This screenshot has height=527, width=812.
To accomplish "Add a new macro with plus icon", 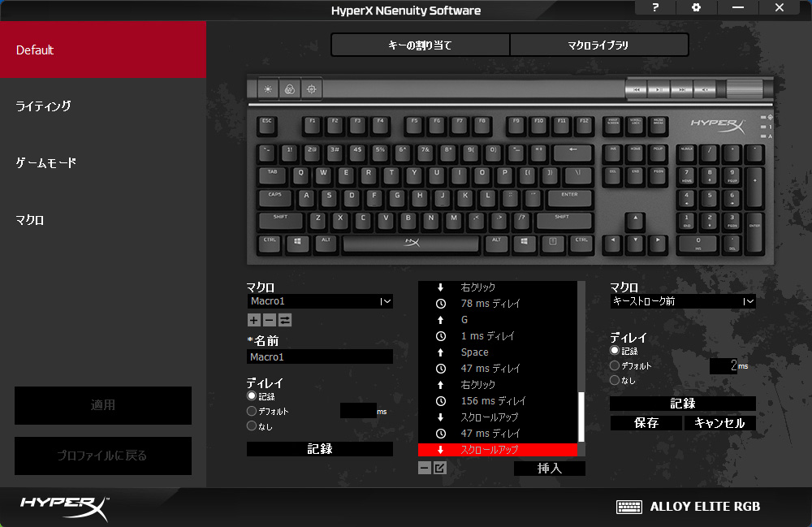I will (253, 320).
